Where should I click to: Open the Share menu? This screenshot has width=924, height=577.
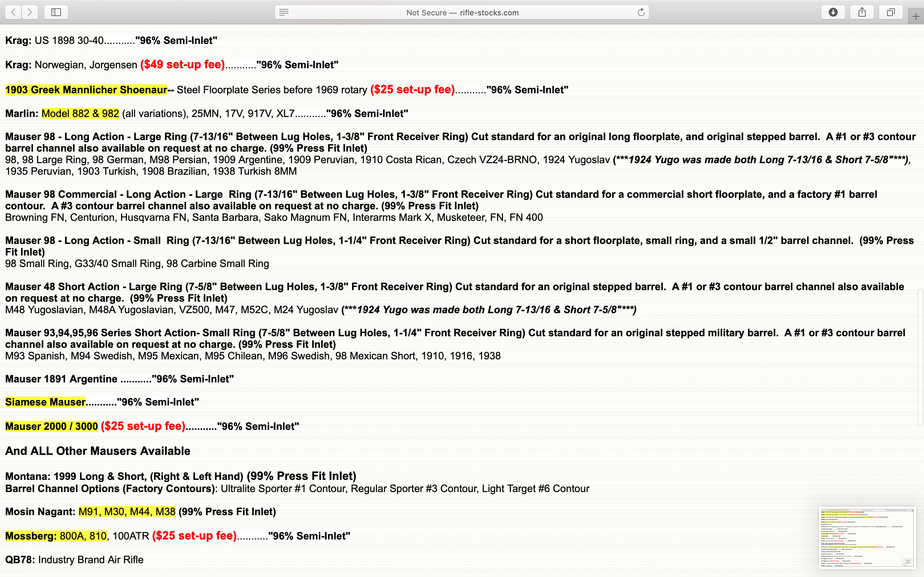(x=862, y=12)
